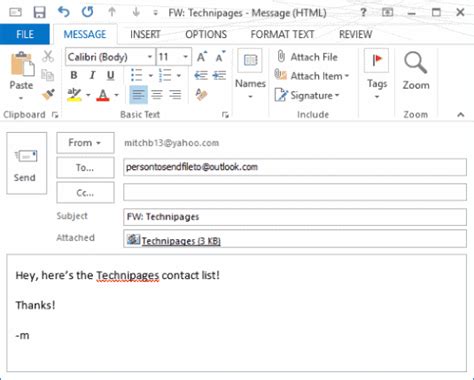Open the Basic Text dialog launcher
474x380 pixels.
pos(225,115)
